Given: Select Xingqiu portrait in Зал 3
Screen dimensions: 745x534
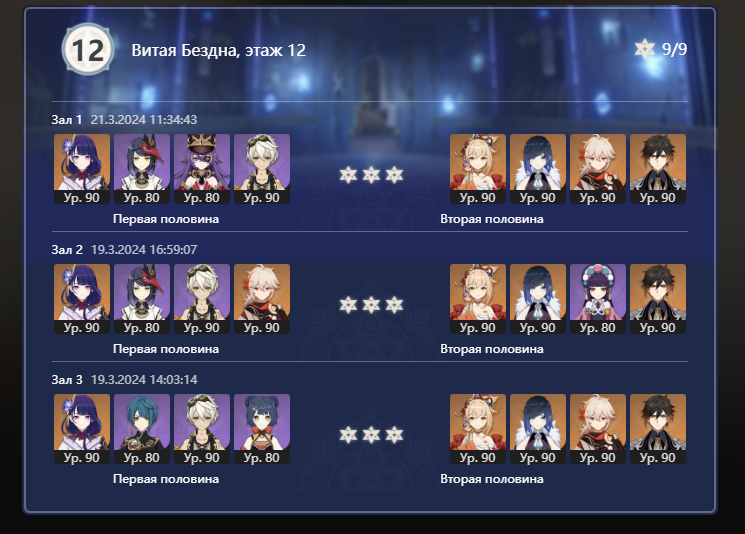Looking at the screenshot, I should coord(142,429).
